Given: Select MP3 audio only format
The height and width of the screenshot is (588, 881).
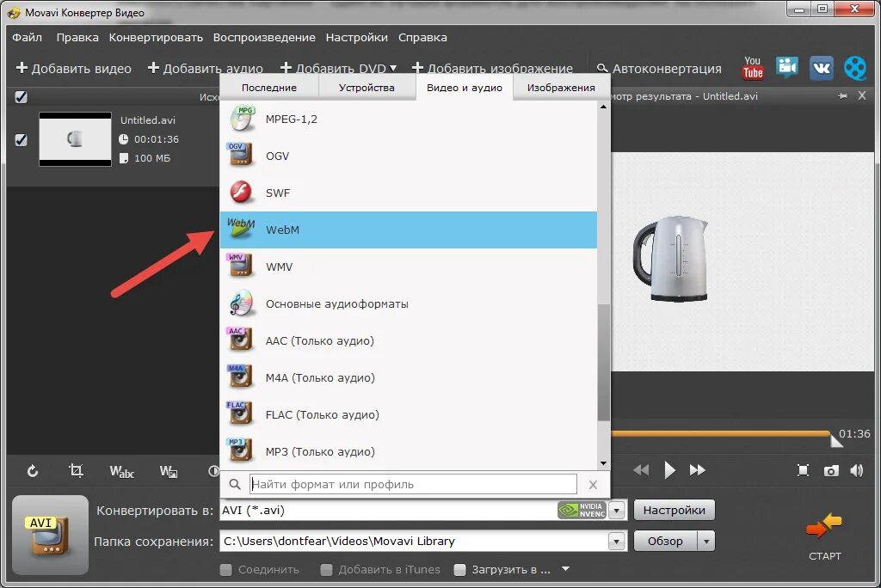Looking at the screenshot, I should click(409, 452).
